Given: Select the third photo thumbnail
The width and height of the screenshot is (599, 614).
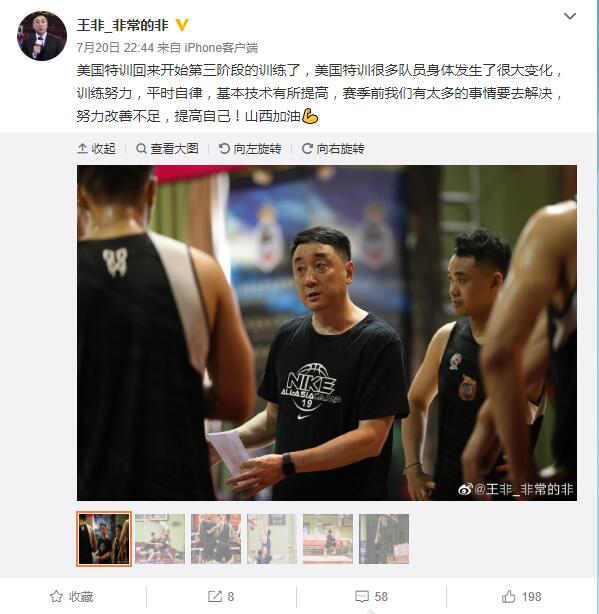Looking at the screenshot, I should click(x=216, y=539).
